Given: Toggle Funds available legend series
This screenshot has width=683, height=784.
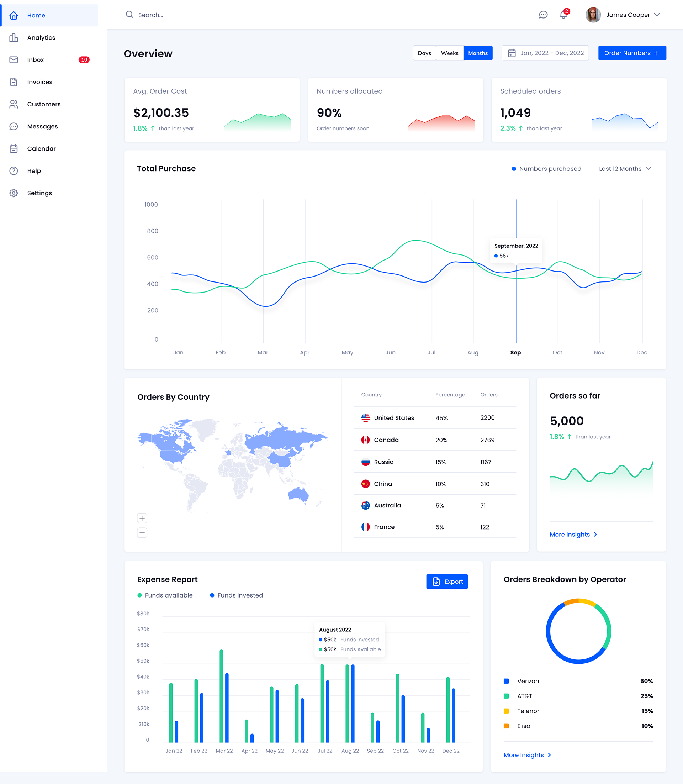Looking at the screenshot, I should pyautogui.click(x=165, y=595).
